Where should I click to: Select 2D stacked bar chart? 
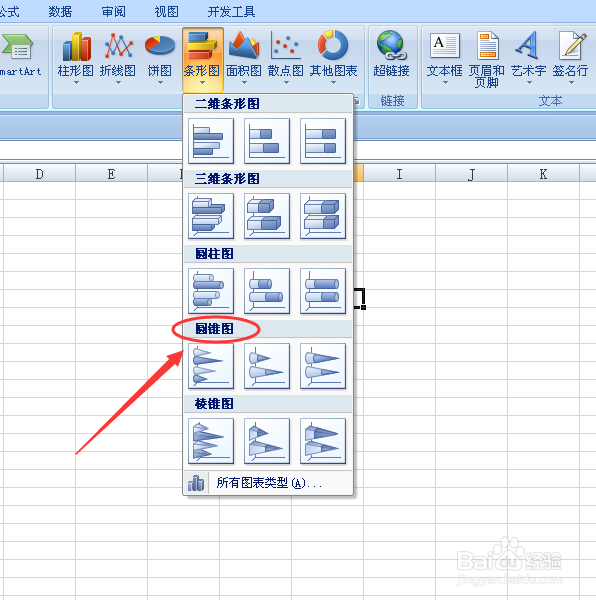pyautogui.click(x=267, y=141)
